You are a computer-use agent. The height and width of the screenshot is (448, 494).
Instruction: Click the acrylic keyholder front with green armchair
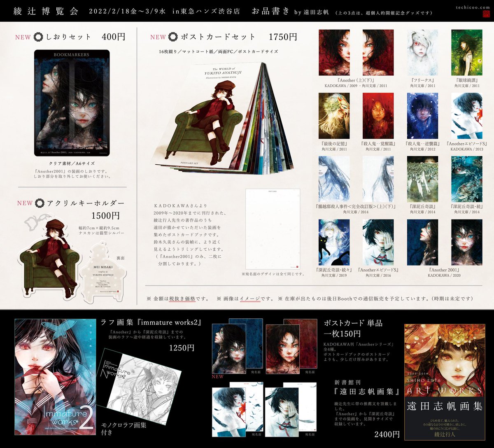coord(49,259)
